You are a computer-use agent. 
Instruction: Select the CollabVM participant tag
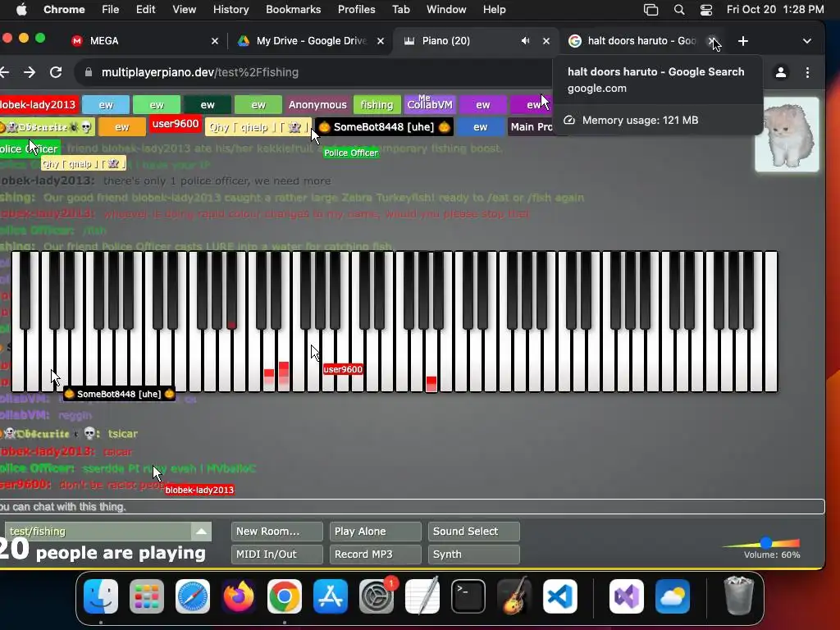coord(430,105)
